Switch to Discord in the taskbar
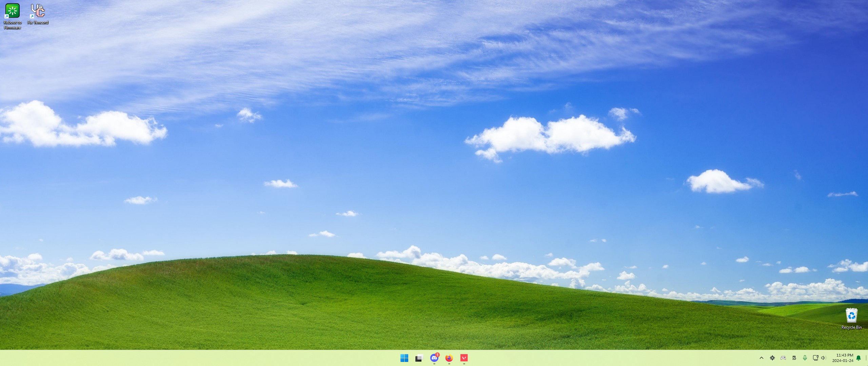 434,358
